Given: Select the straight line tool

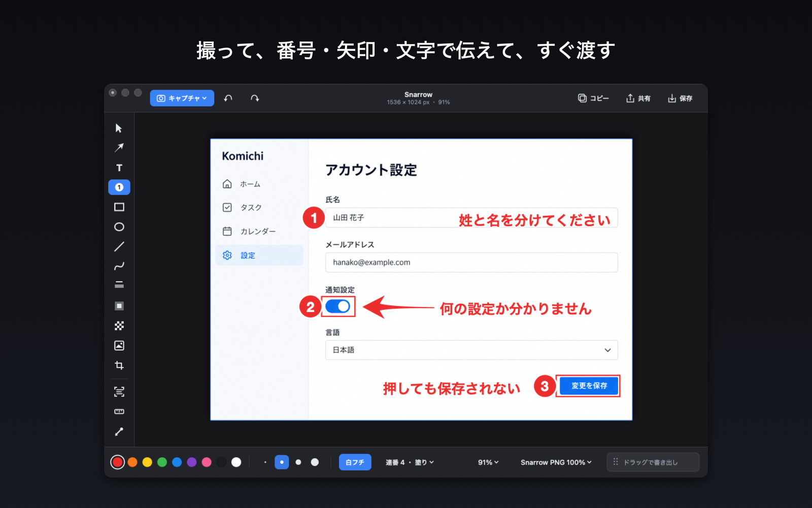Looking at the screenshot, I should click(119, 247).
